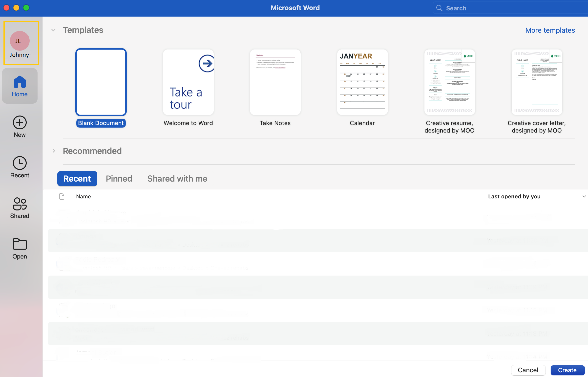Select the Creative resume MOO template

449,92
